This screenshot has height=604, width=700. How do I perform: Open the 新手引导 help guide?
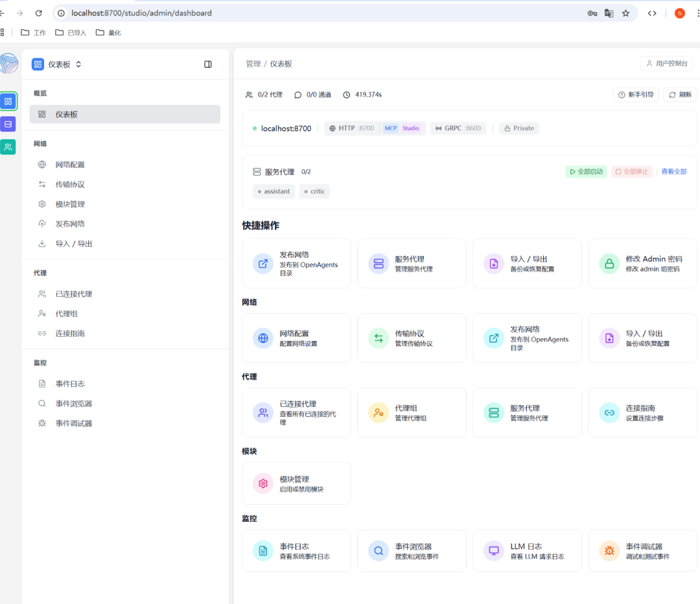636,95
